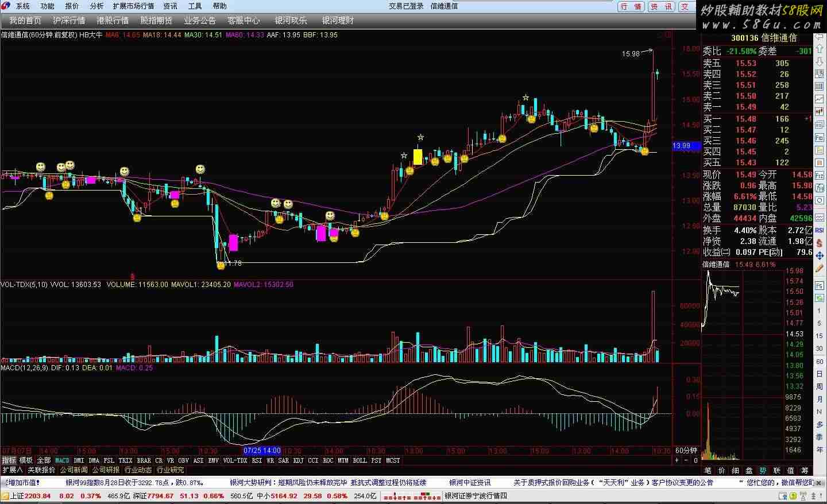Select the KDJ indicator tab

coord(298,460)
